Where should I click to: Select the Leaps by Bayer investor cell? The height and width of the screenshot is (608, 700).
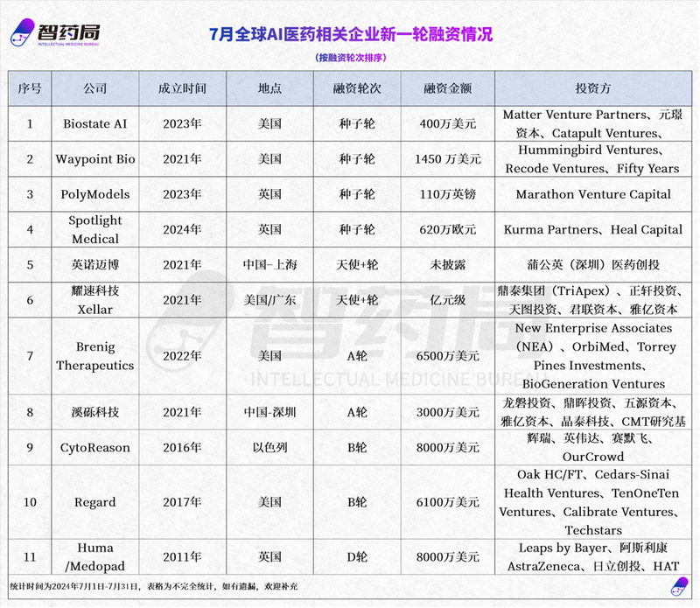(593, 556)
